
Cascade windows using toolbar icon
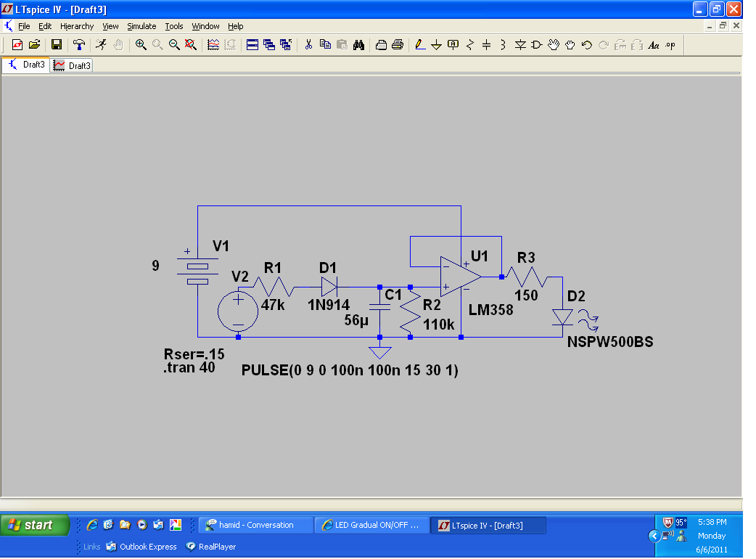click(269, 45)
